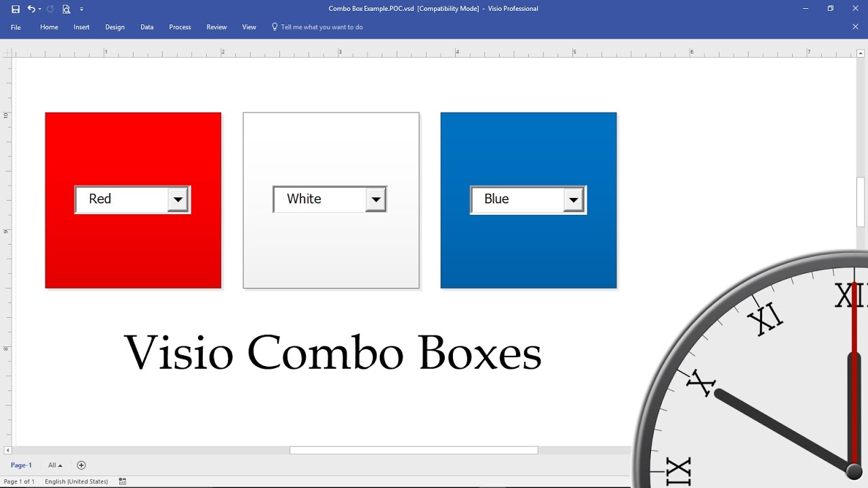Open the View ribbon tab
The height and width of the screenshot is (488, 868).
[x=249, y=27]
